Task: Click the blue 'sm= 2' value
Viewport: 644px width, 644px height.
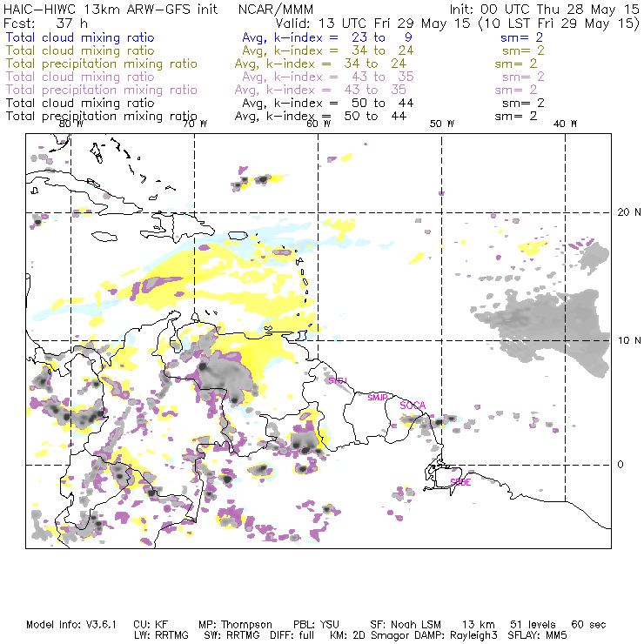Action: click(521, 37)
